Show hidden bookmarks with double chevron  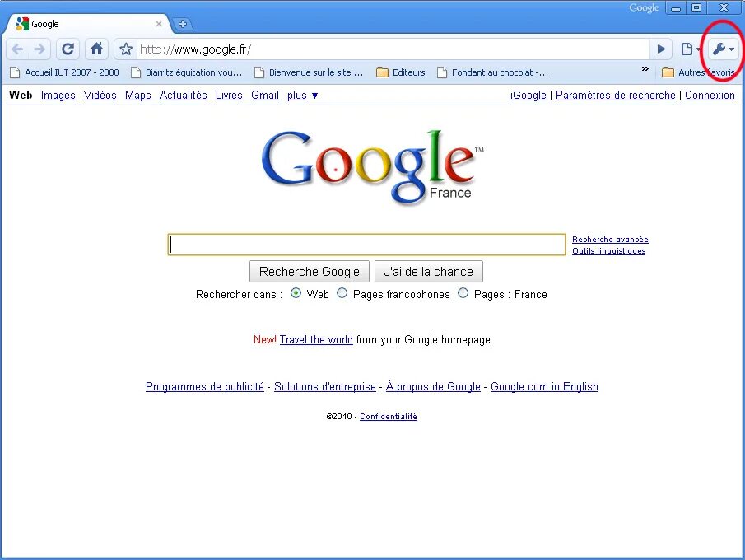pos(645,69)
